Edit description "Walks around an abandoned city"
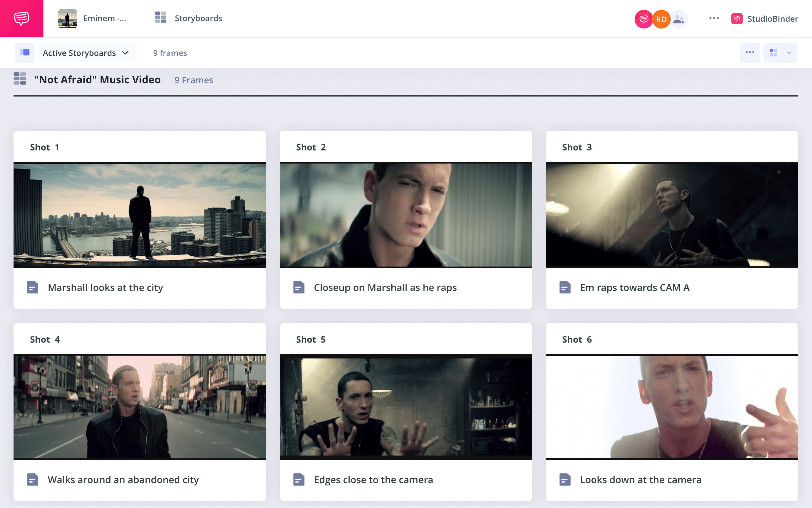This screenshot has width=812, height=508. click(x=123, y=480)
